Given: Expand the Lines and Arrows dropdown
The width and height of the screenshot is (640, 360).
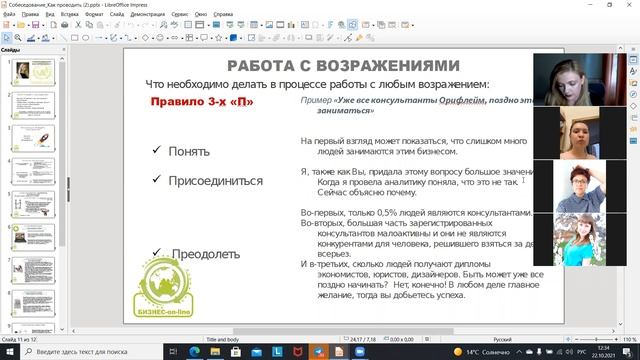Looking at the screenshot, I should (x=106, y=38).
